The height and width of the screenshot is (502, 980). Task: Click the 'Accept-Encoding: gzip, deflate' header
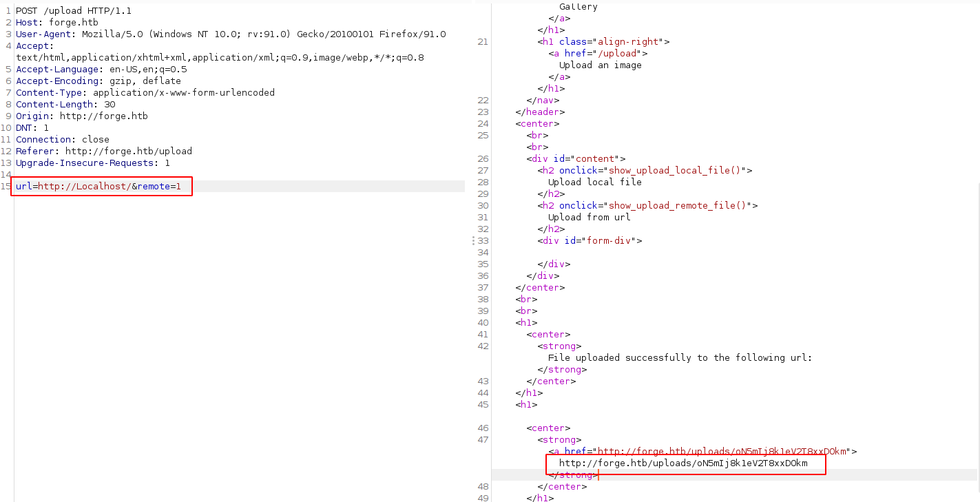click(98, 81)
